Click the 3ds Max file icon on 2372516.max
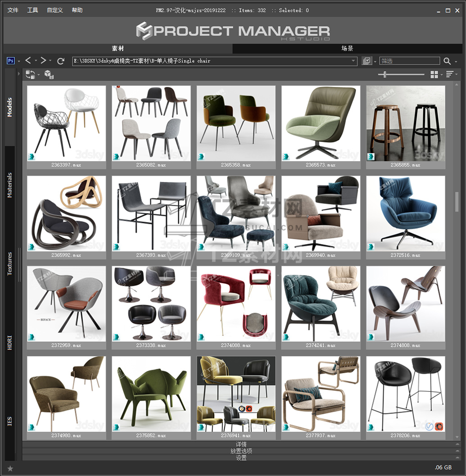466x476 pixels. click(371, 247)
